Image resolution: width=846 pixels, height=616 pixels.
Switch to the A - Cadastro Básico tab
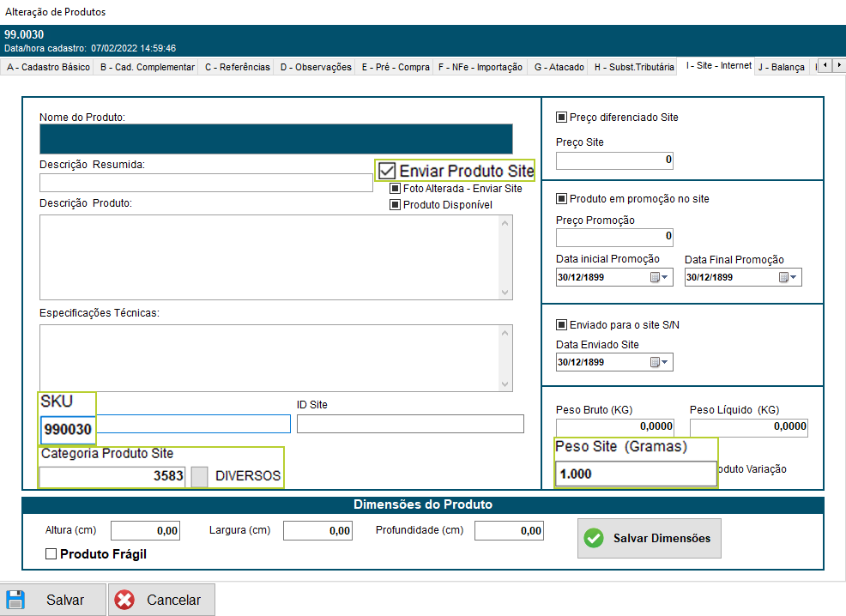pyautogui.click(x=48, y=67)
